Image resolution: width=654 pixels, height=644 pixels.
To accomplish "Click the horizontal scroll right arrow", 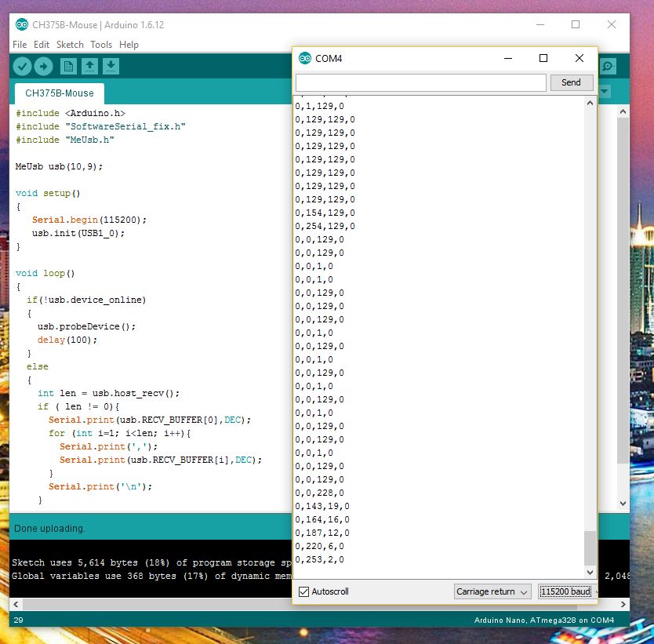I will click(623, 604).
